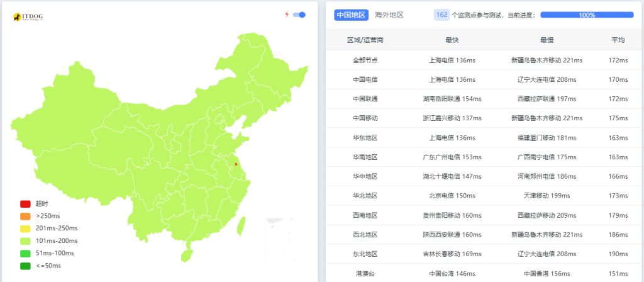
Task: Click the 101ms-200ms legend swatch
Action: click(25, 241)
